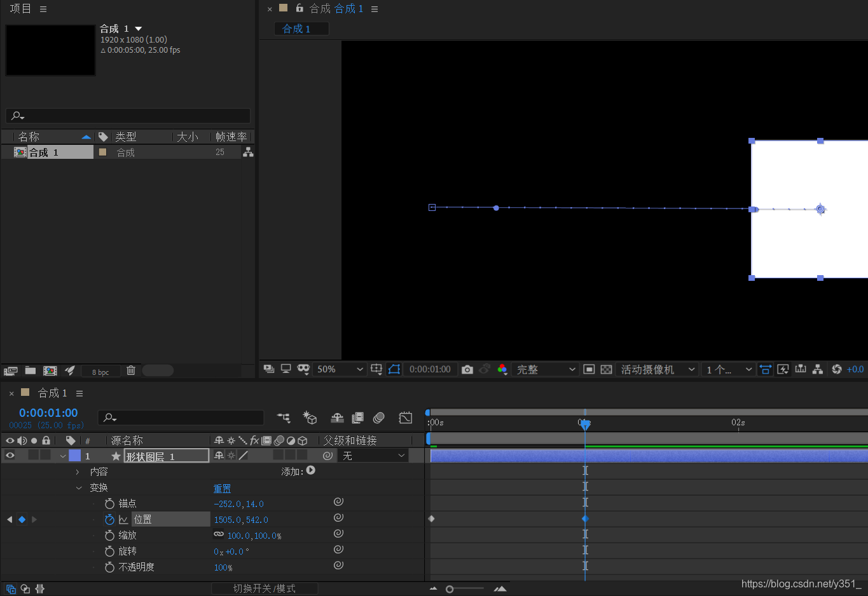Toggle the 缩放 stopwatch
This screenshot has height=596, width=868.
coord(109,535)
